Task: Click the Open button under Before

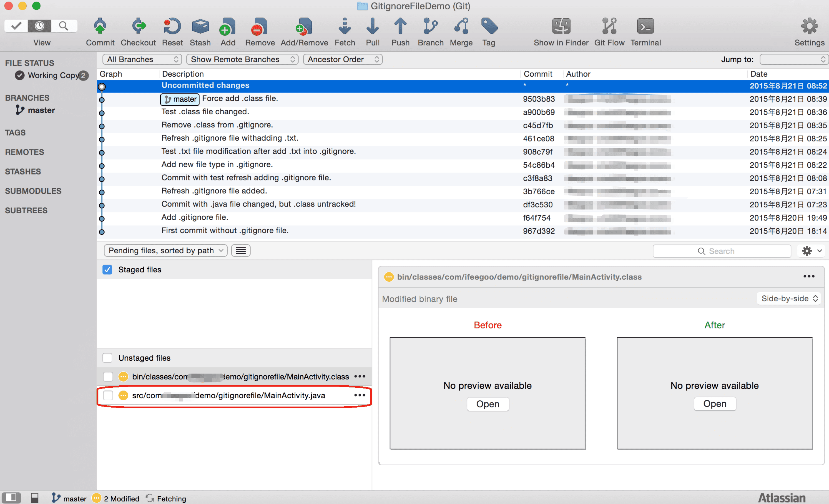Action: pyautogui.click(x=487, y=404)
